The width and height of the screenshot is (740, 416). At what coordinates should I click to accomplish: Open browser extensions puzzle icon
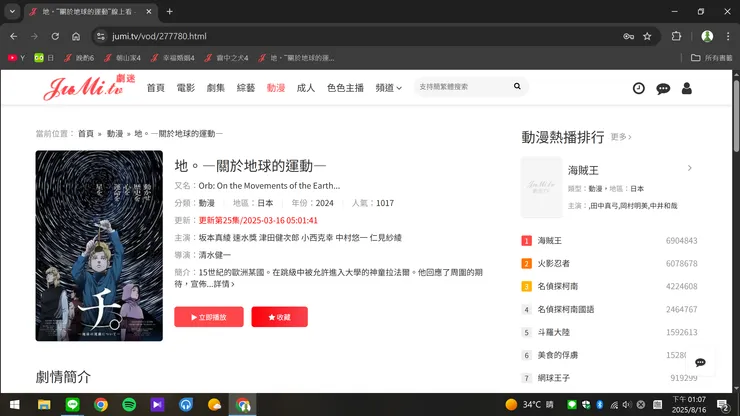point(676,36)
